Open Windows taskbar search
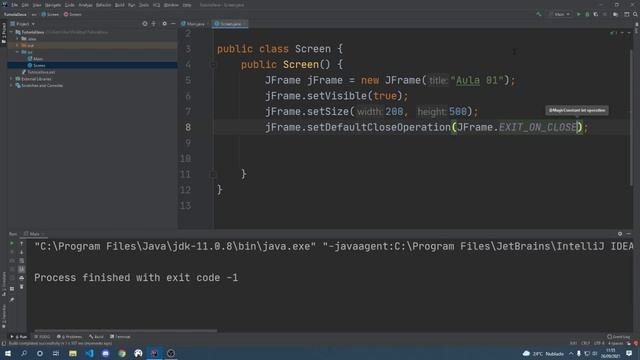 [x=24, y=353]
